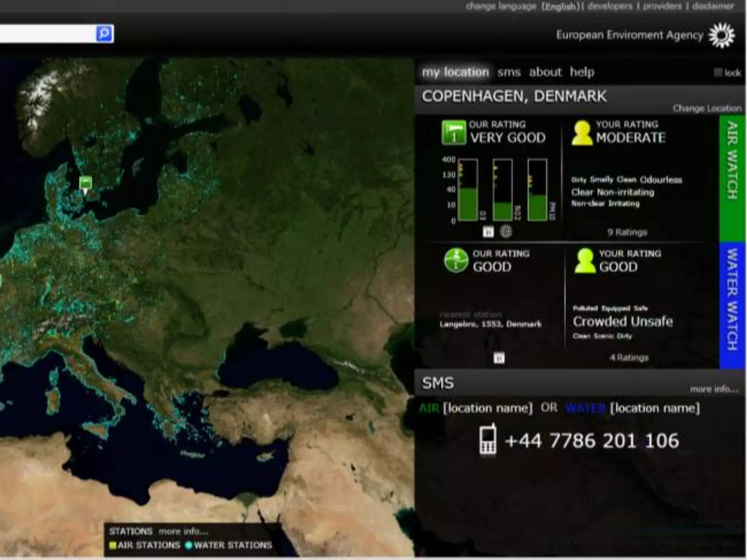The image size is (747, 560).
Task: Click the European Environment Agency sun logo
Action: pyautogui.click(x=721, y=35)
